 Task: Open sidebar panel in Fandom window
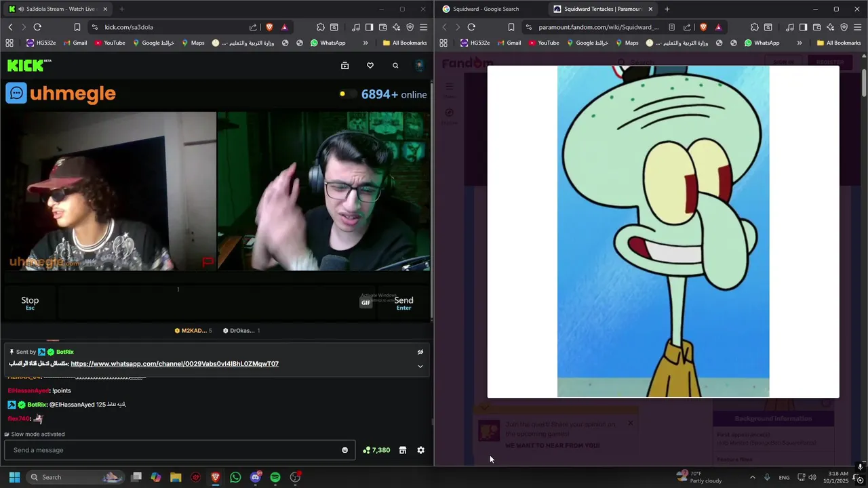[x=803, y=27]
